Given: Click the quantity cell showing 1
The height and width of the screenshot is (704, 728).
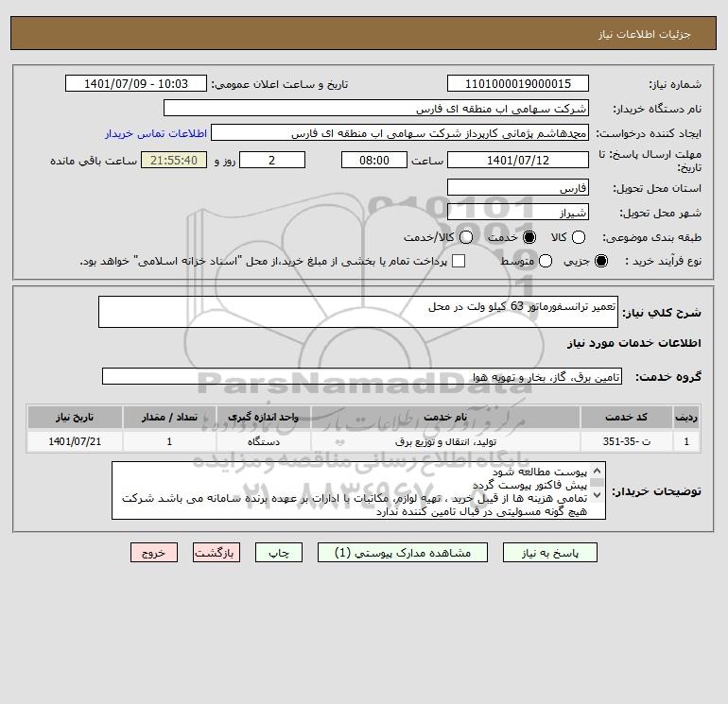Looking at the screenshot, I should pyautogui.click(x=169, y=441).
